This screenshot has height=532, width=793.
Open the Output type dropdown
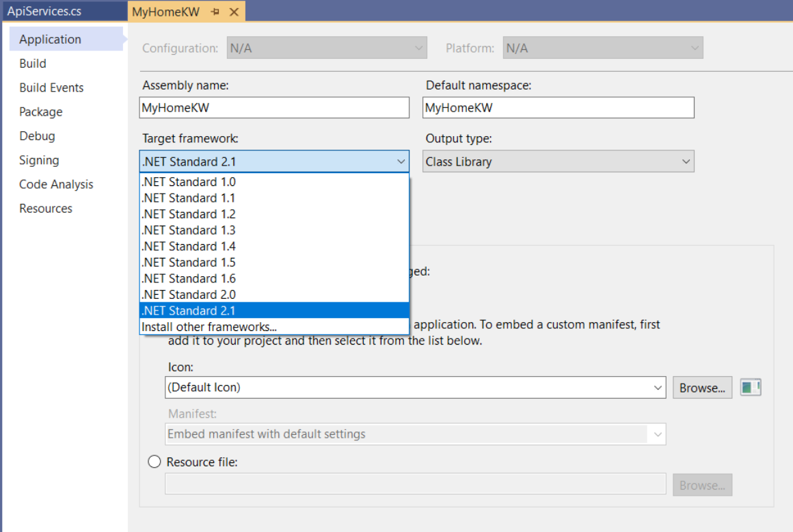(559, 161)
